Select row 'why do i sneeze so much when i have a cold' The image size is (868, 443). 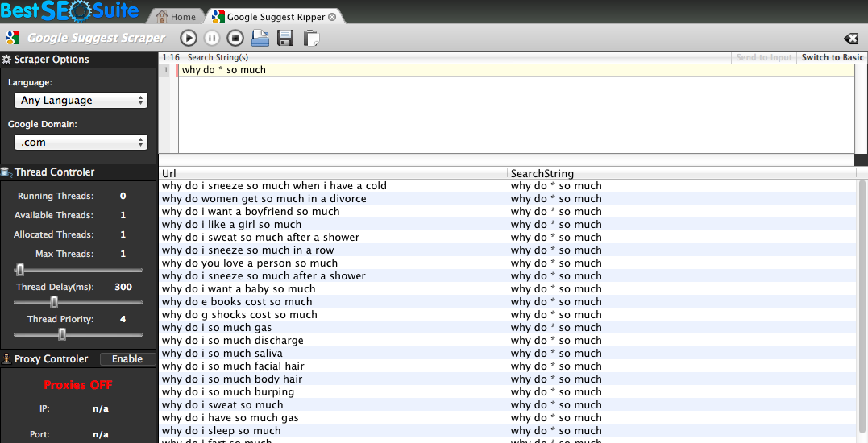point(507,186)
